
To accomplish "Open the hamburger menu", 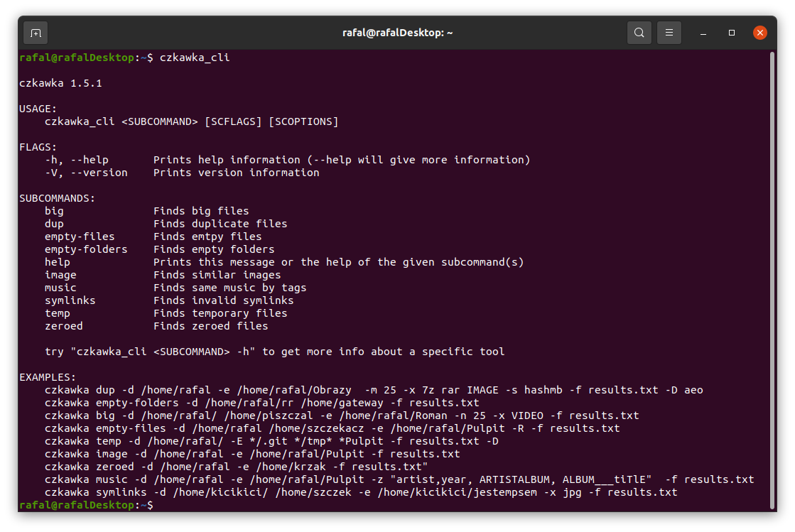I will point(669,33).
